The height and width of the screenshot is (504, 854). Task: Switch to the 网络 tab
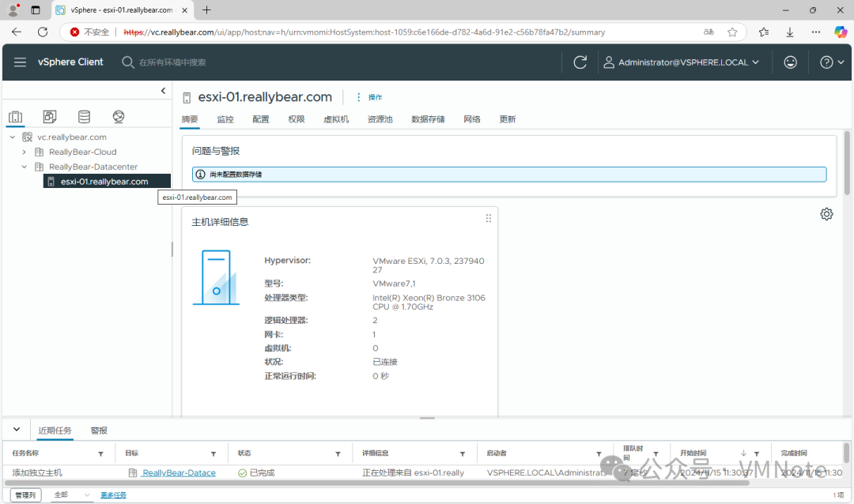(x=471, y=119)
